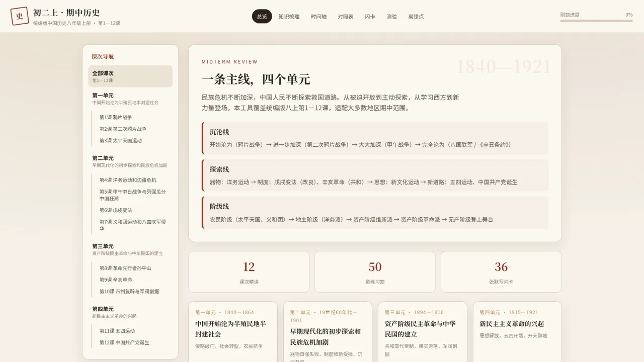Image resolution: width=644 pixels, height=362 pixels.
Task: Click the 沉沦线 summary block
Action: coord(375,138)
